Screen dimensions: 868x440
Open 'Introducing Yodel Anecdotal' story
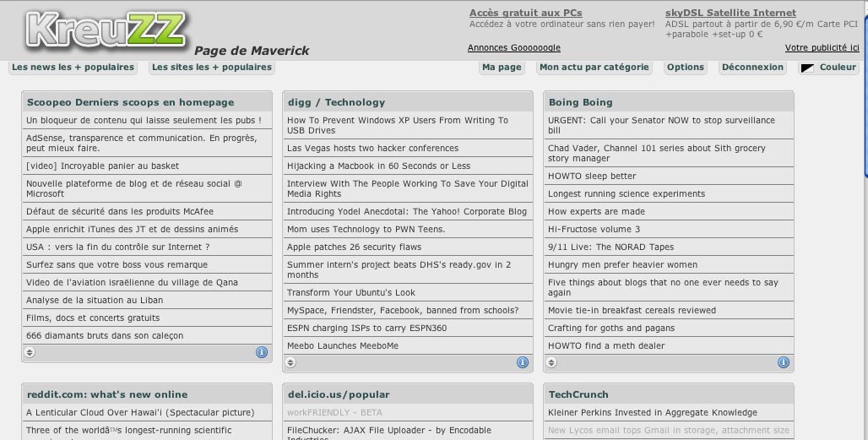[x=408, y=211]
